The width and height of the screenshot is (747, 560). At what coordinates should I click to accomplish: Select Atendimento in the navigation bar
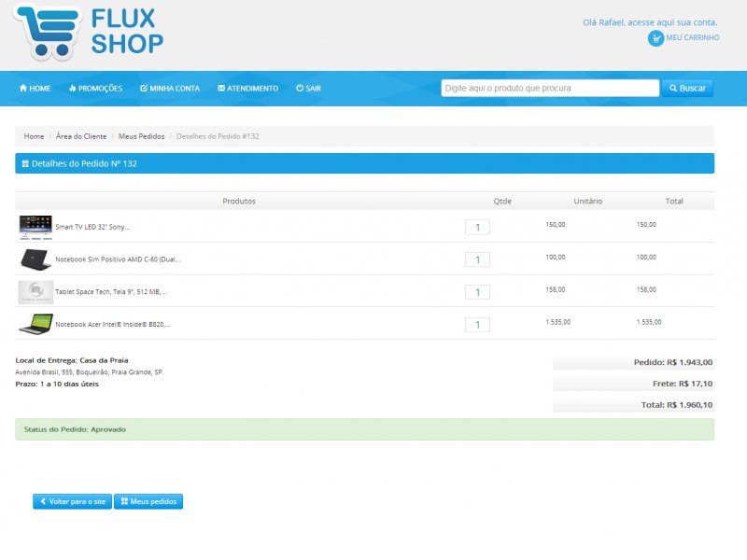coord(247,88)
